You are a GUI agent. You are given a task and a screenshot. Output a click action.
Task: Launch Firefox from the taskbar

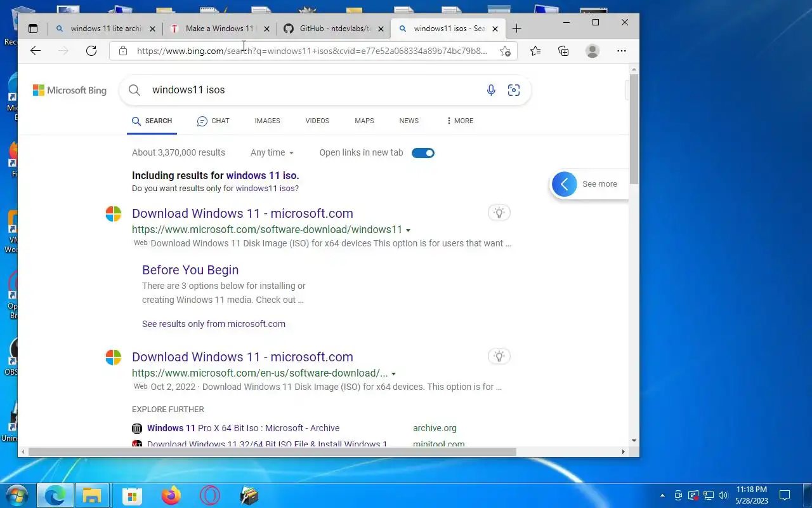171,495
